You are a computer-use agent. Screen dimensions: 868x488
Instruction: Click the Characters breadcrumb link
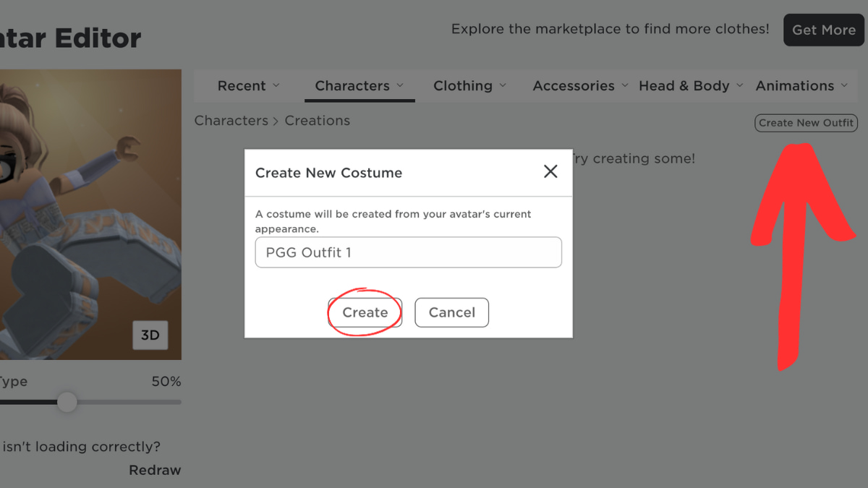[x=231, y=120]
